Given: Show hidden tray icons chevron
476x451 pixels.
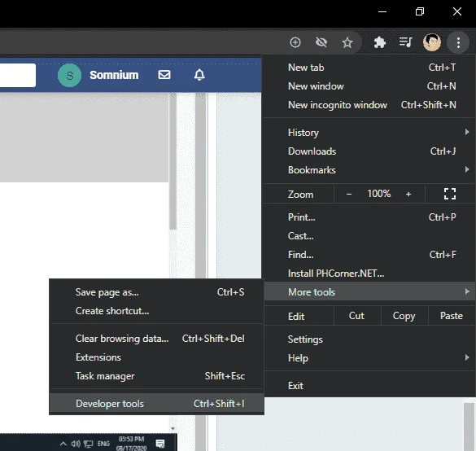Looking at the screenshot, I should point(63,444).
